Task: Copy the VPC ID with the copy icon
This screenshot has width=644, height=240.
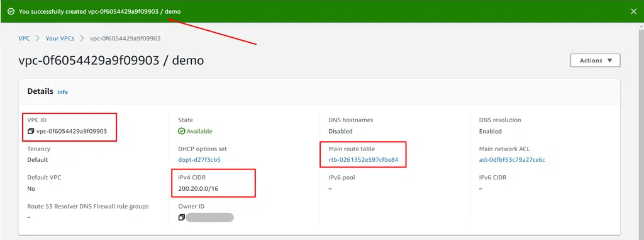Action: [30, 131]
